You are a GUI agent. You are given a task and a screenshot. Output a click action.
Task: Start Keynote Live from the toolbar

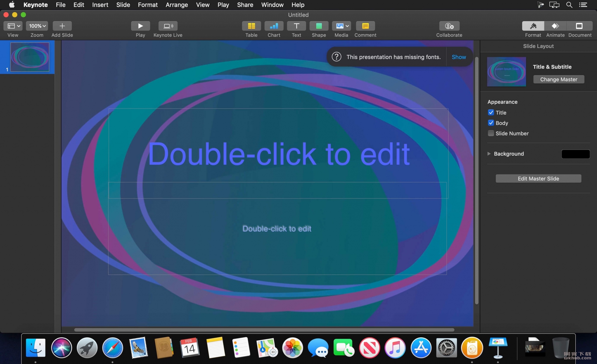click(x=168, y=26)
